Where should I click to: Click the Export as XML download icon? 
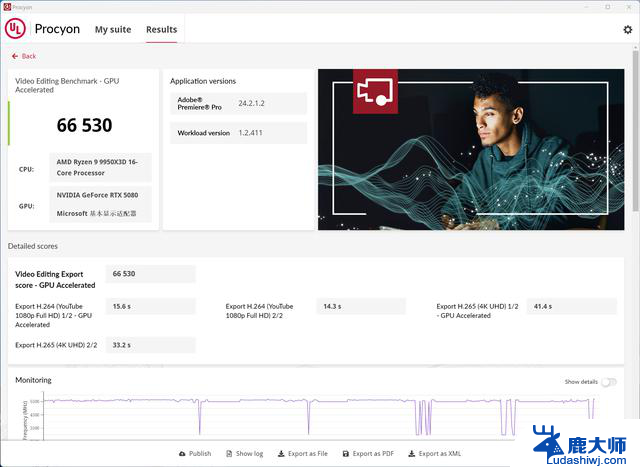[412, 454]
